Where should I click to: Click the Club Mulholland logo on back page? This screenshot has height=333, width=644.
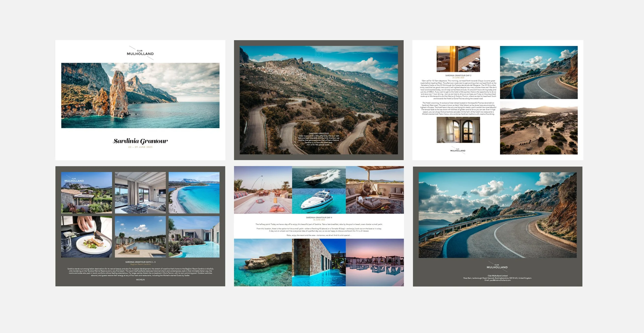coord(497,267)
